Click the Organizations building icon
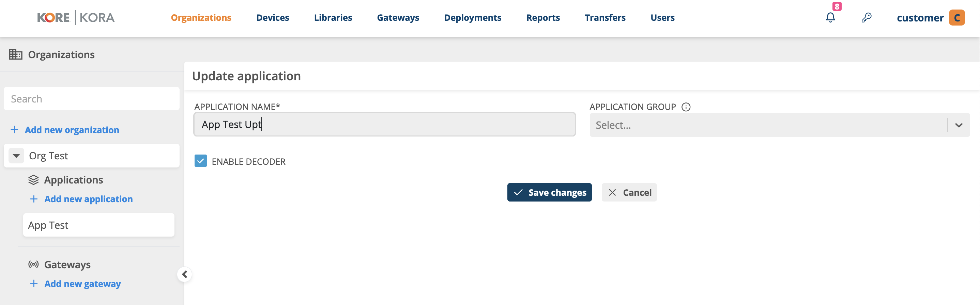This screenshot has width=980, height=305. click(x=16, y=54)
